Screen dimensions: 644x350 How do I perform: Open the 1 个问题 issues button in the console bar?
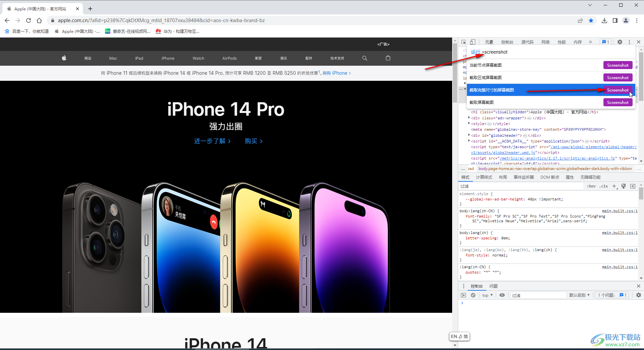(x=612, y=295)
